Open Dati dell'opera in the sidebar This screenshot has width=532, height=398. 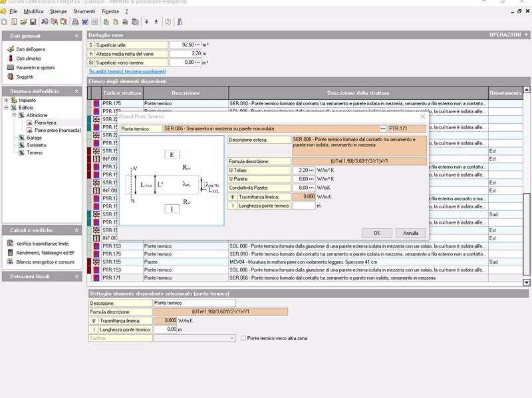click(x=31, y=49)
